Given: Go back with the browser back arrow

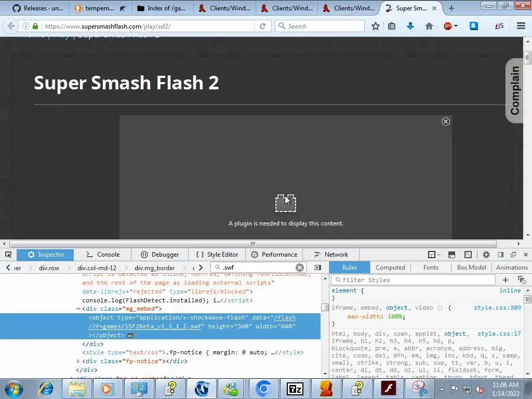Looking at the screenshot, I should (x=11, y=26).
